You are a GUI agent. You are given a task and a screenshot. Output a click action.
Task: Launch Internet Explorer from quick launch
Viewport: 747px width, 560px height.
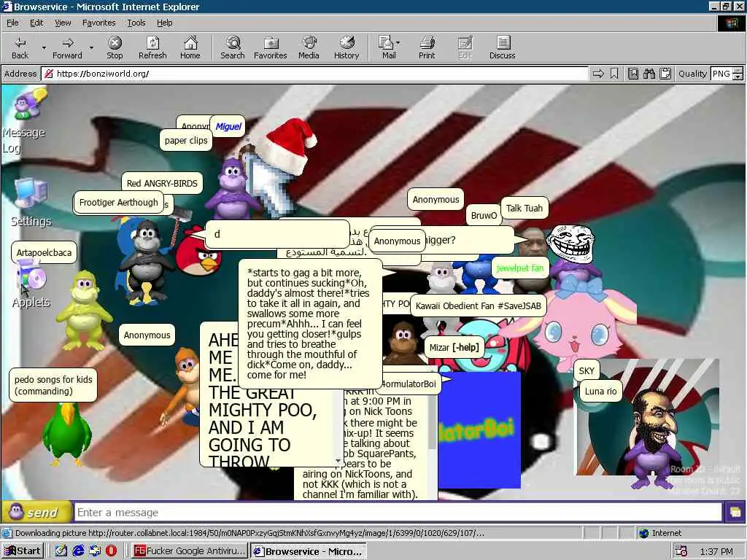pyautogui.click(x=78, y=551)
